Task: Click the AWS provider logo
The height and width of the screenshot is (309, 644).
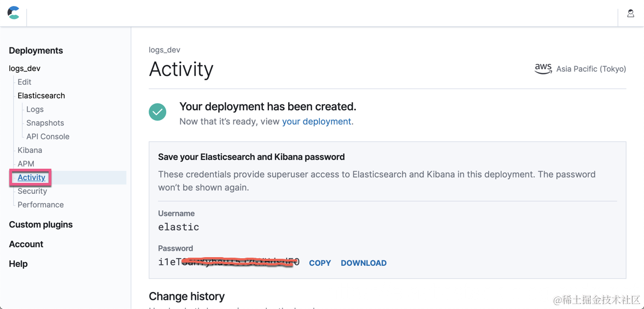Action: [x=543, y=68]
